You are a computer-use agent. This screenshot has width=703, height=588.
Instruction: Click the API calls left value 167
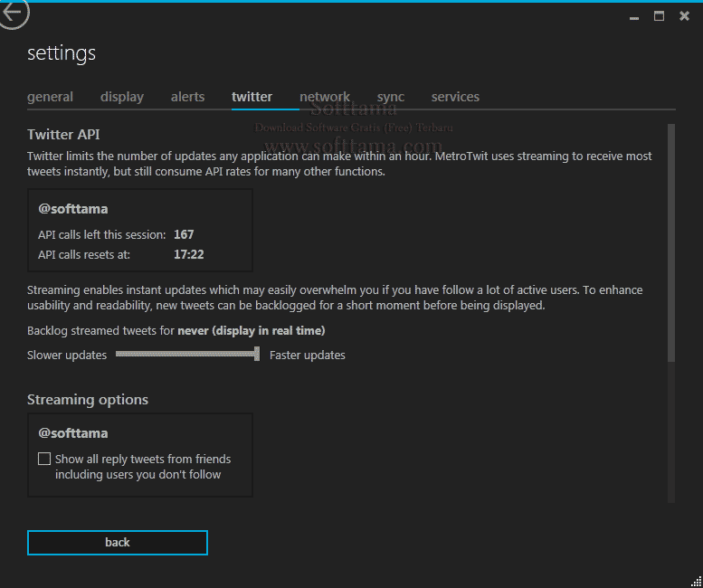[x=184, y=234]
